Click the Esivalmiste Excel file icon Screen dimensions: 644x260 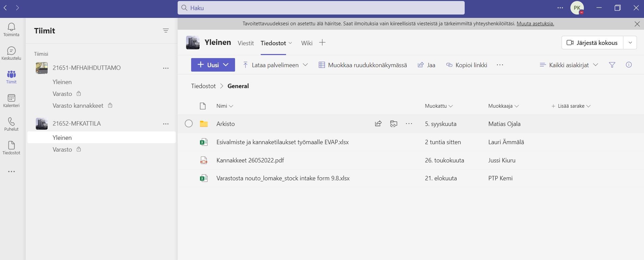pyautogui.click(x=204, y=142)
